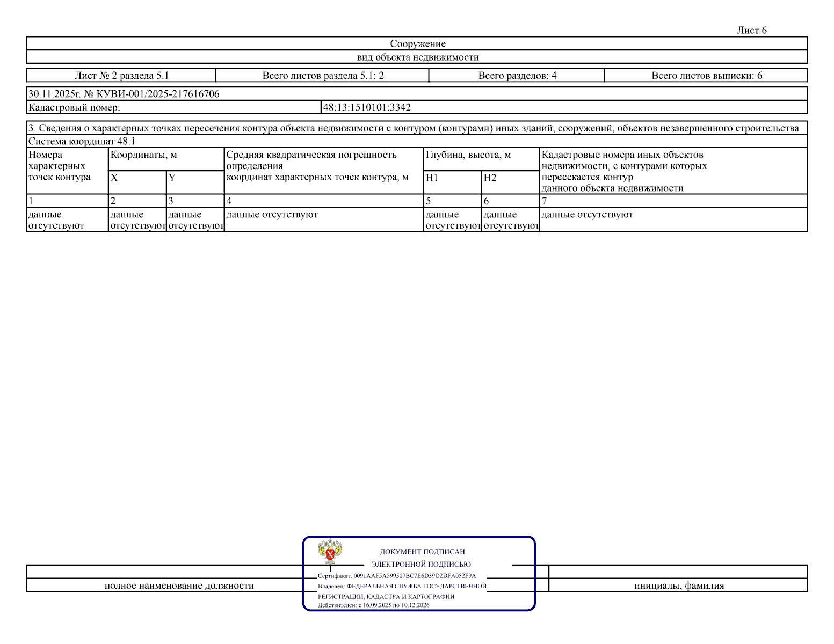834x644 pixels.
Task: Click the Rosreestr coat of arms emblem
Action: click(x=330, y=552)
